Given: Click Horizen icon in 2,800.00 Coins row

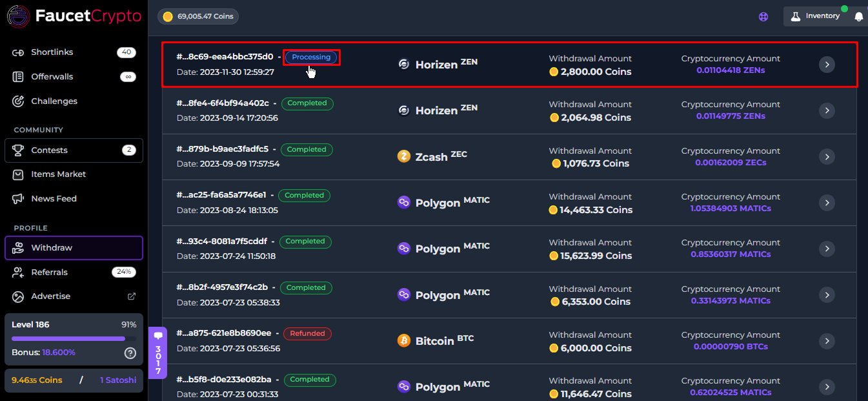Looking at the screenshot, I should click(x=404, y=64).
